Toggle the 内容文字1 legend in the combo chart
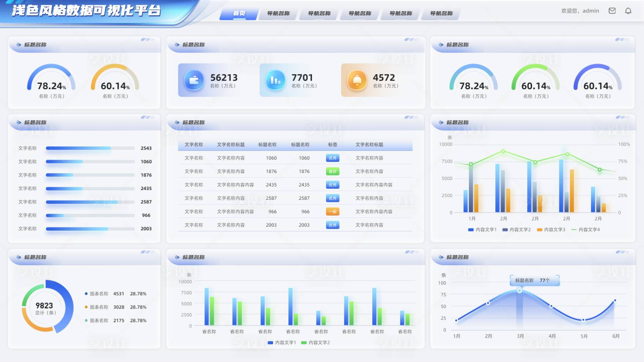Screen dimensions: 644x362 pos(482,230)
